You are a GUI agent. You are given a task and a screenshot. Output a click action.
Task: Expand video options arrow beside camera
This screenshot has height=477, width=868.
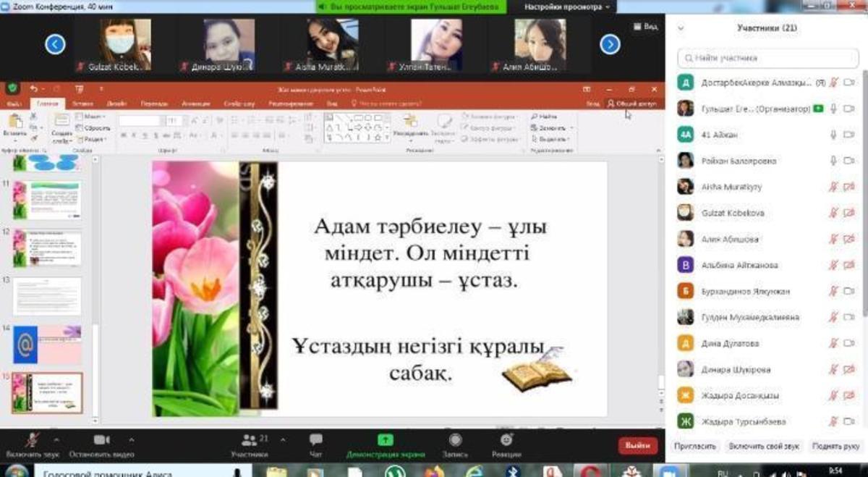tap(131, 438)
